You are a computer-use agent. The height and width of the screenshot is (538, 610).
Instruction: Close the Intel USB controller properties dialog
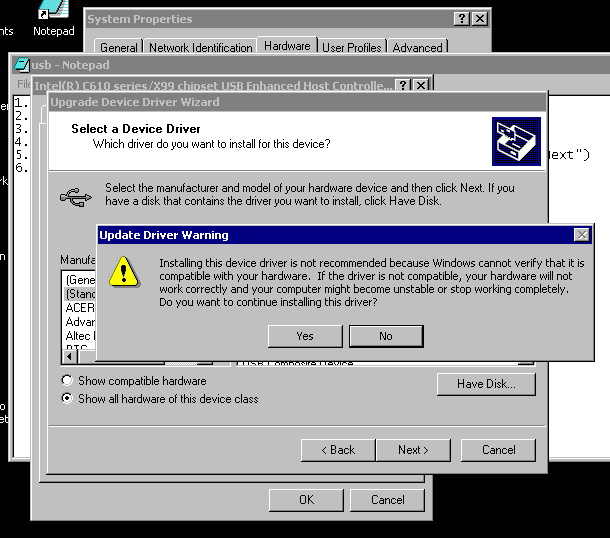(x=421, y=85)
